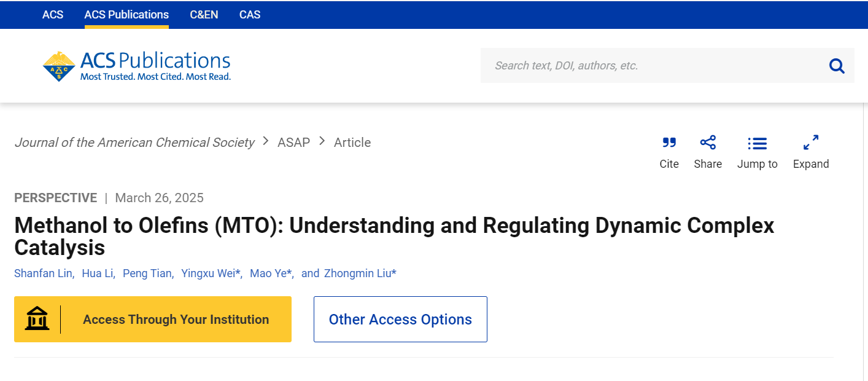Open author Mao Ye's link
The height and width of the screenshot is (381, 868).
[269, 273]
